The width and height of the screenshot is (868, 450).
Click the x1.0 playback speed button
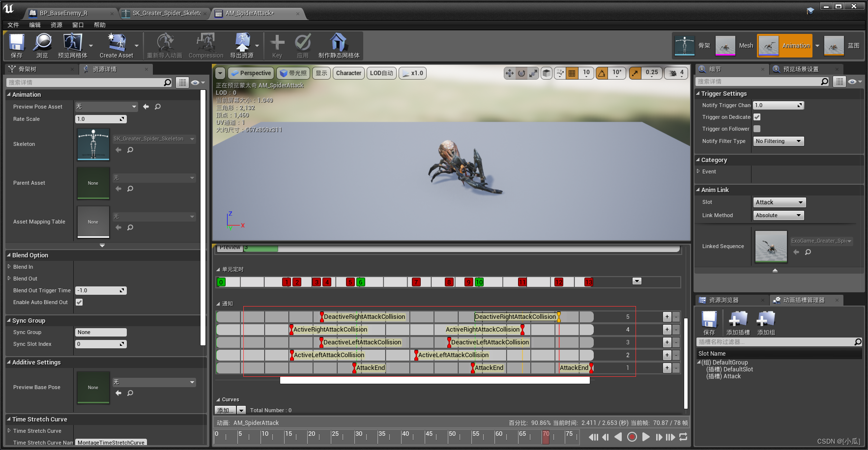[412, 73]
